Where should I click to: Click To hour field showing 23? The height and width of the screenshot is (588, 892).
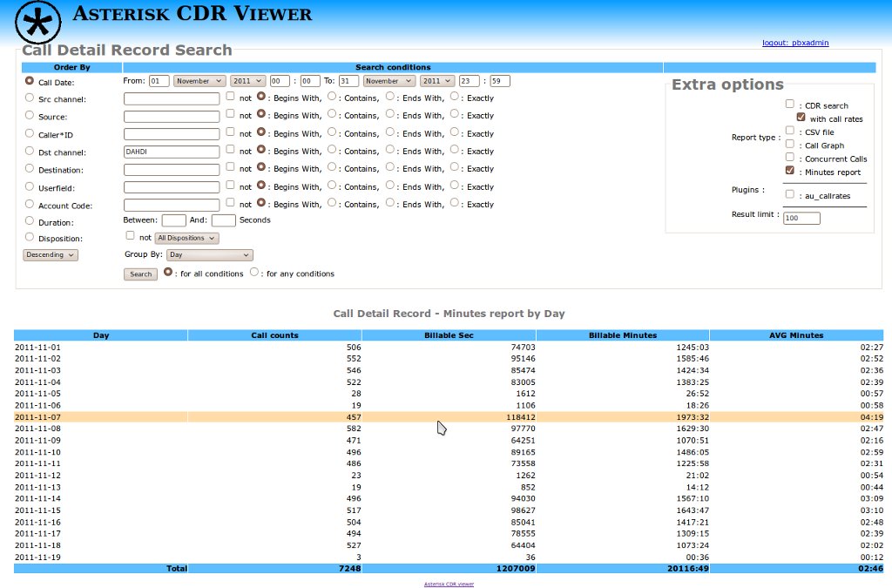coord(470,81)
